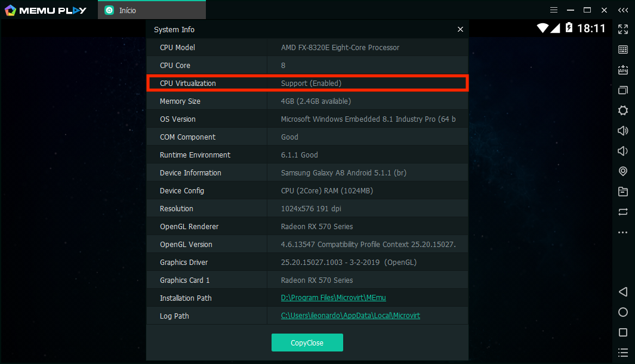Open the hamburger menu in title bar

(x=554, y=10)
